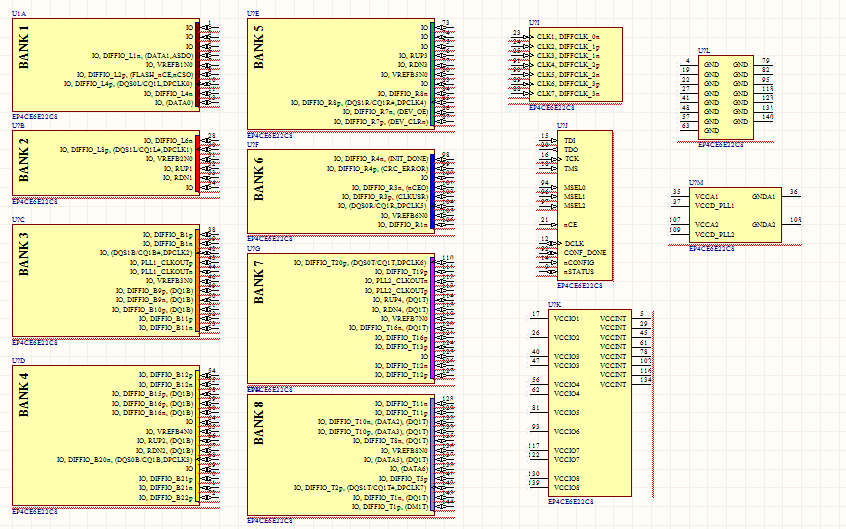Viewport: 846px width, 529px height.
Task: Select the TDI pin in JTAG block
Action: (570, 141)
